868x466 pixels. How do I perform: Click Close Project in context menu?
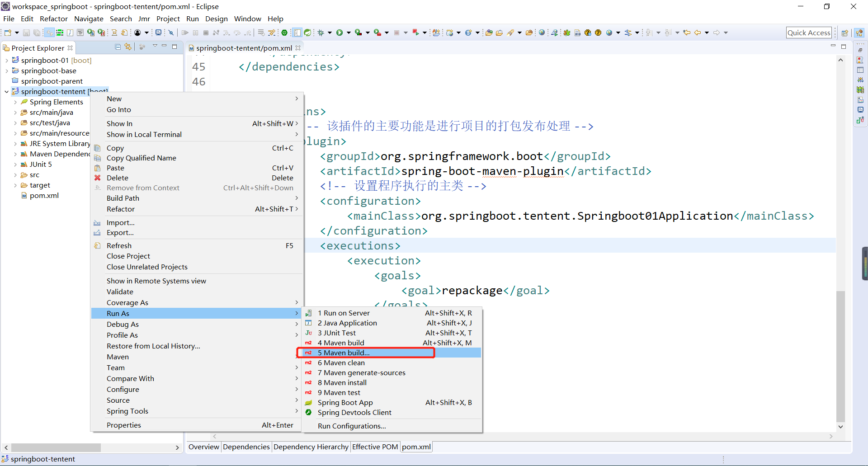[x=197, y=256]
